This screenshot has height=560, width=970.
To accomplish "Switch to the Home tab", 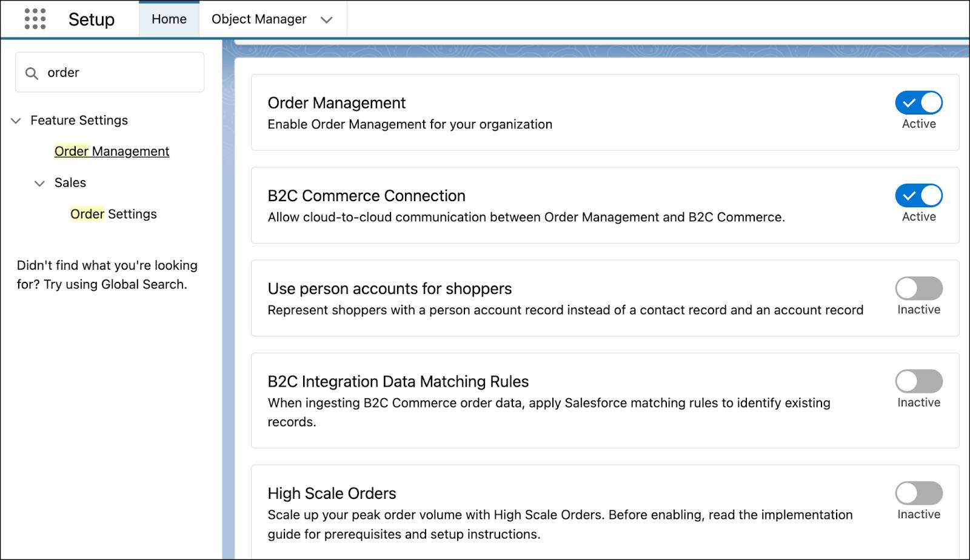I will point(169,19).
